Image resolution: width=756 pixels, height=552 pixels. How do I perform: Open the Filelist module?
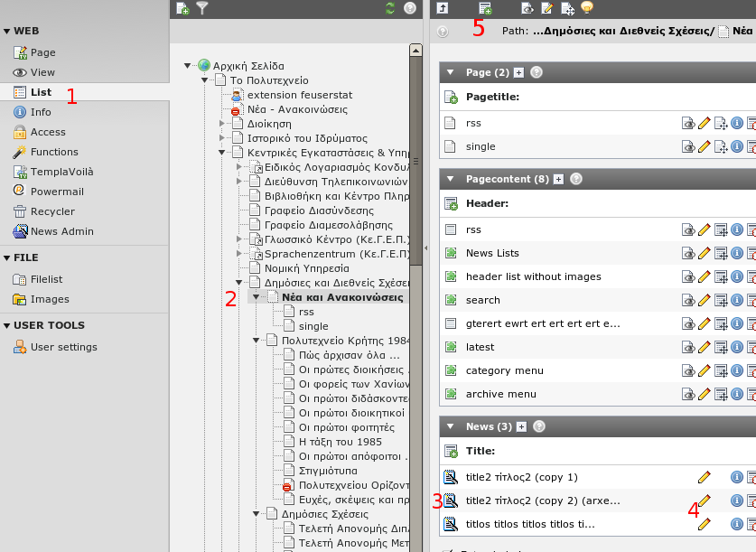pyautogui.click(x=47, y=280)
